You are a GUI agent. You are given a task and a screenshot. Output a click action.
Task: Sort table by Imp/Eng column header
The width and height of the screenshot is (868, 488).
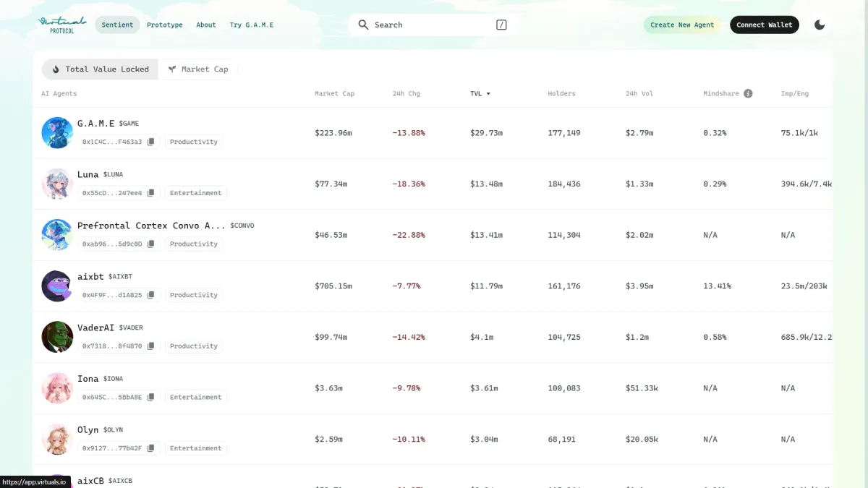(x=795, y=94)
